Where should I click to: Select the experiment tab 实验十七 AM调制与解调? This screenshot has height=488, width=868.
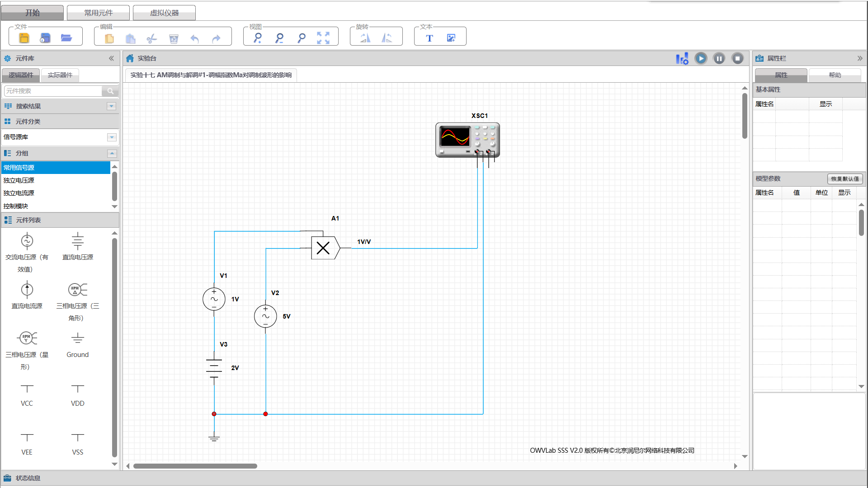211,75
